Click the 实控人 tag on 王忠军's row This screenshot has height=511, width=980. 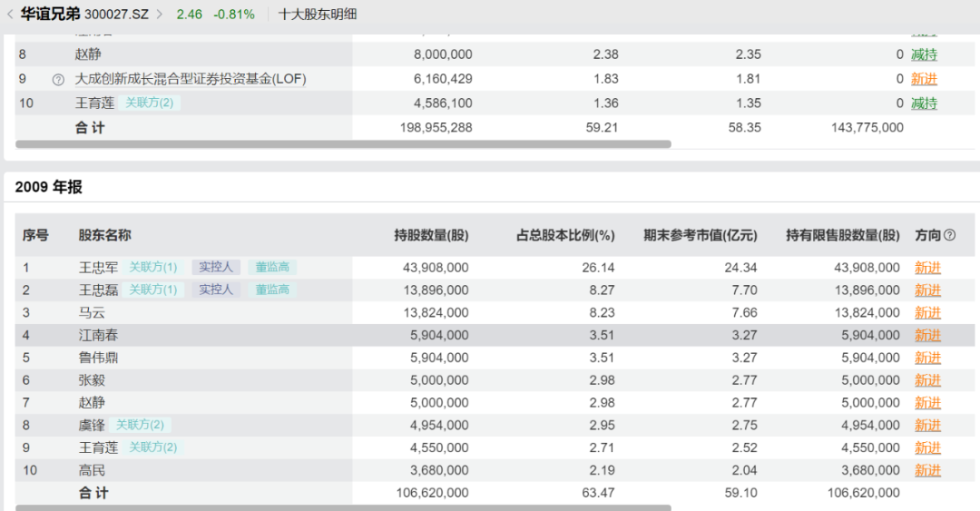(216, 268)
